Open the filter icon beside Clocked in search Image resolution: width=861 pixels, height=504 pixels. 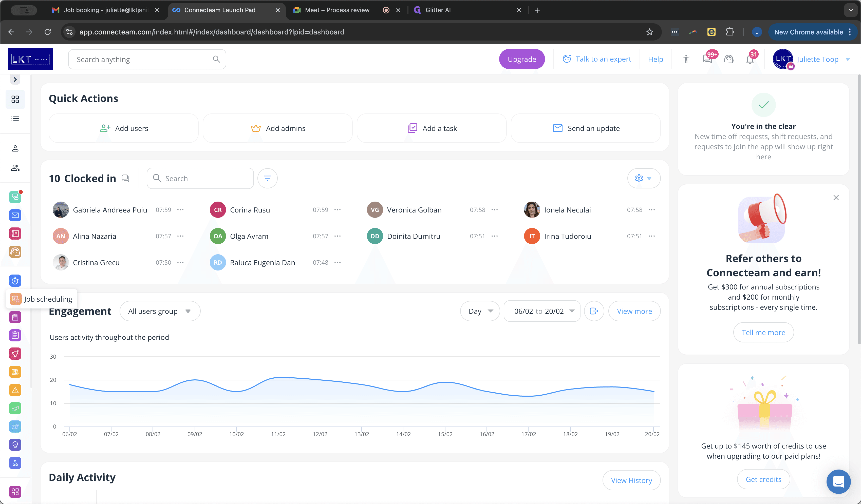pos(268,178)
